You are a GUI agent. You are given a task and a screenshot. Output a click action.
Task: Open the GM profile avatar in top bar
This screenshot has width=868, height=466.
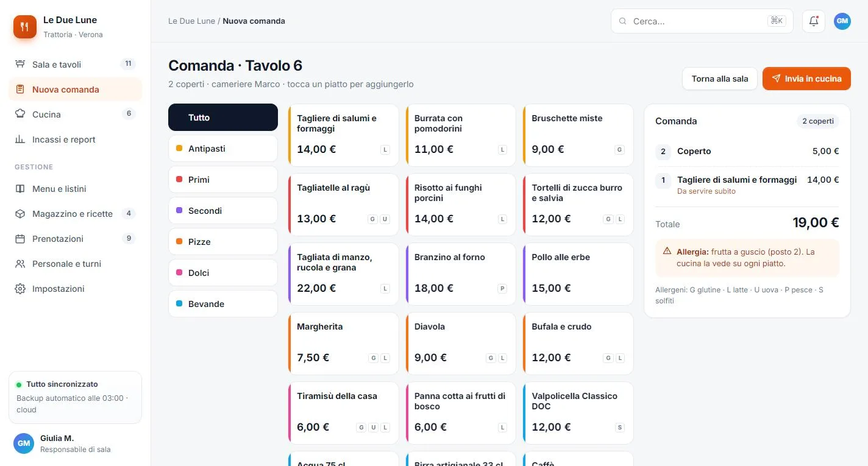[842, 21]
